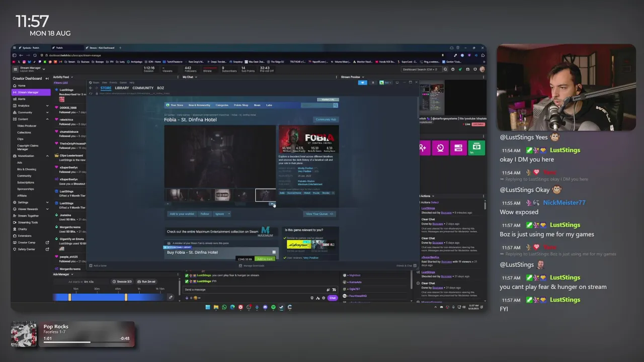Switch to the Stream - Kick Dashboard tab
This screenshot has height=362, width=644.
(102, 48)
